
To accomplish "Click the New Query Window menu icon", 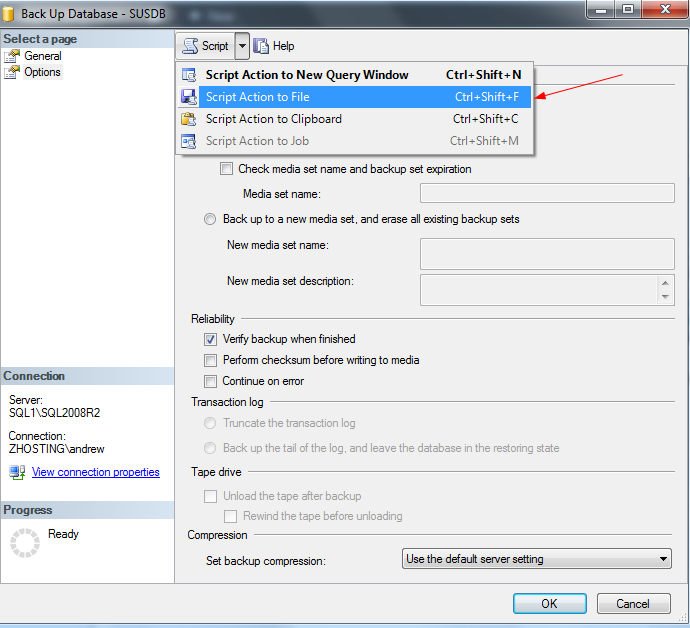I will click(189, 75).
